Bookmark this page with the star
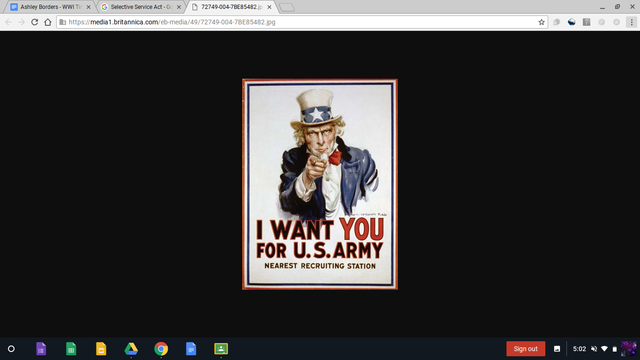Viewport: 640px width, 360px height. (541, 22)
